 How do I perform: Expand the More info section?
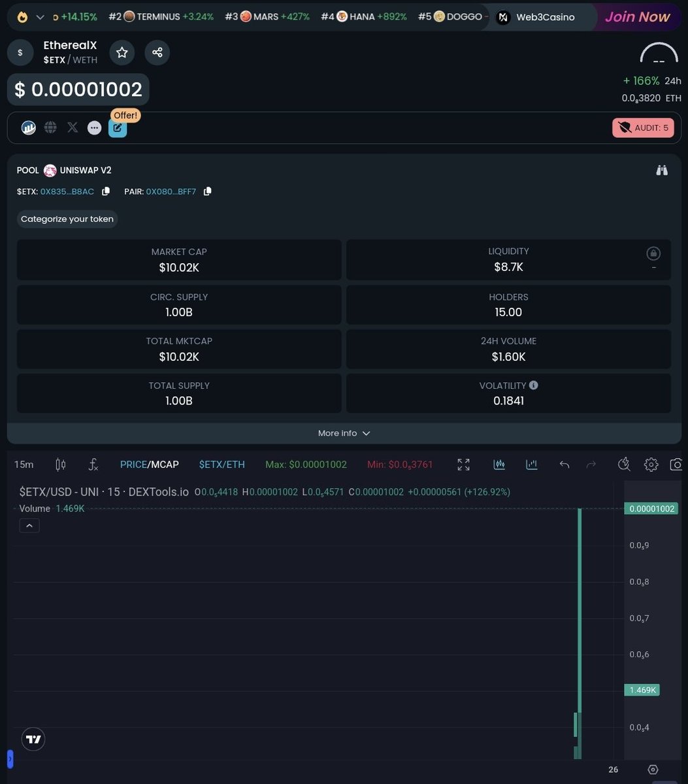click(344, 433)
